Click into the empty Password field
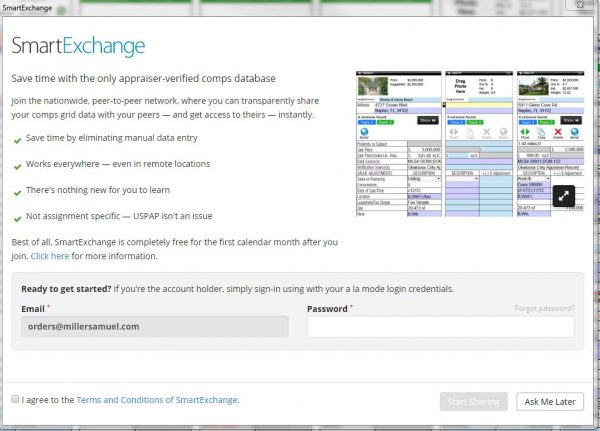Image resolution: width=600 pixels, height=431 pixels. pyautogui.click(x=440, y=327)
